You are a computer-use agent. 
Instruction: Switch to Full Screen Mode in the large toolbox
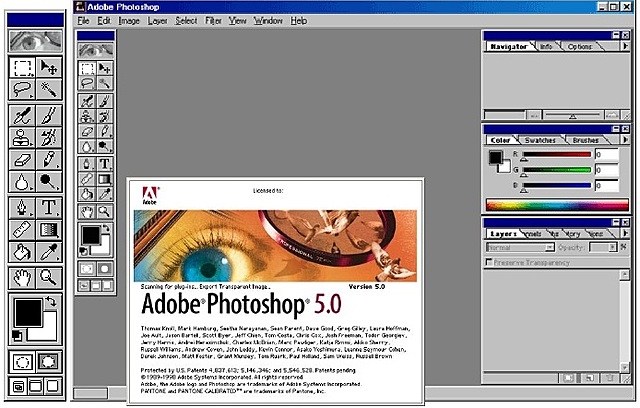click(x=53, y=386)
